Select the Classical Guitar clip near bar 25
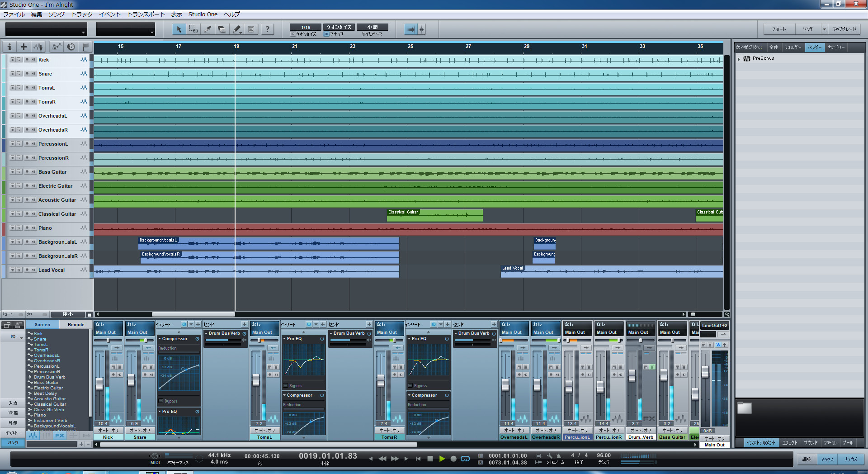 click(x=434, y=215)
